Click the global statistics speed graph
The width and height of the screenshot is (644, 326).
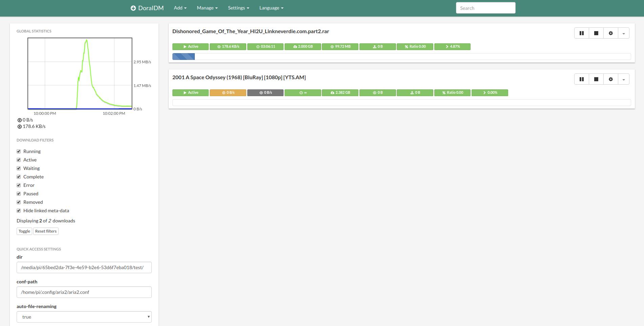[x=80, y=73]
